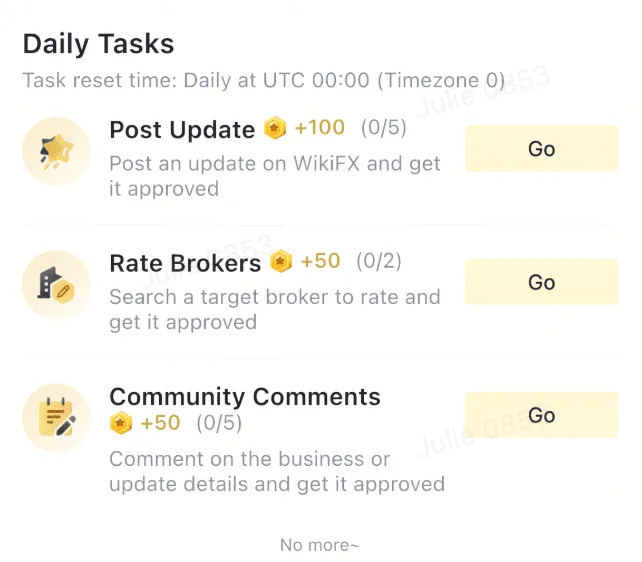Click the +100 reward points label
Screen dimensions: 642x562
click(320, 127)
